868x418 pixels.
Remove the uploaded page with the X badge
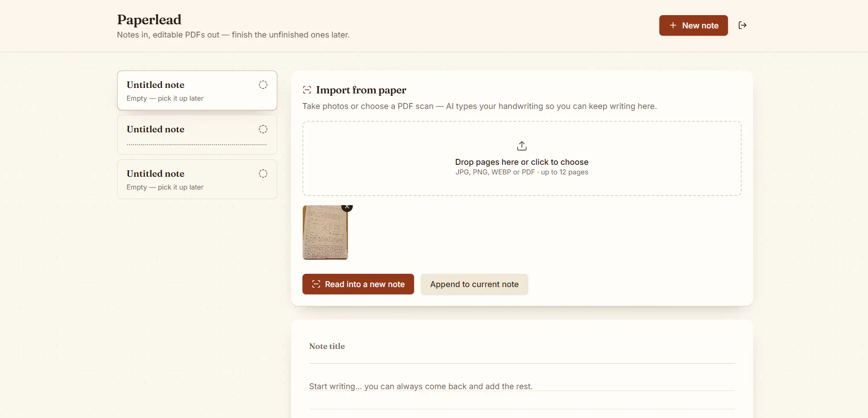pos(347,206)
